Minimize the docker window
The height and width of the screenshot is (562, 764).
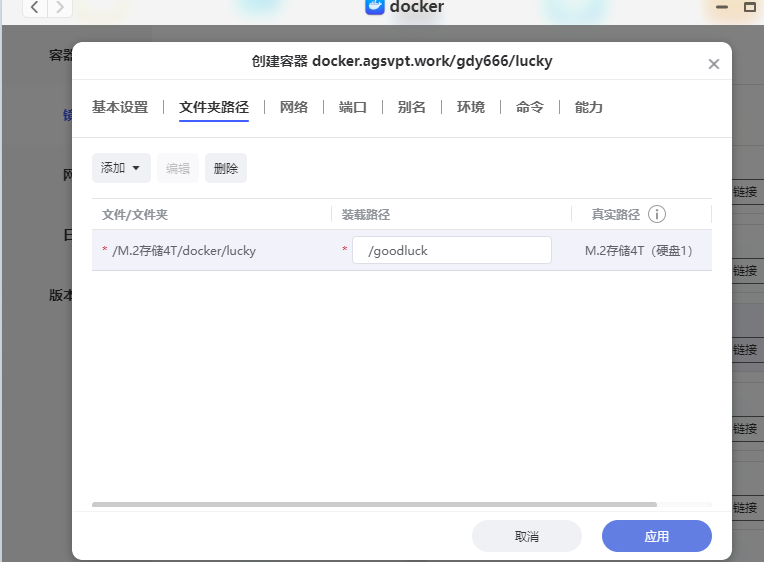click(722, 7)
